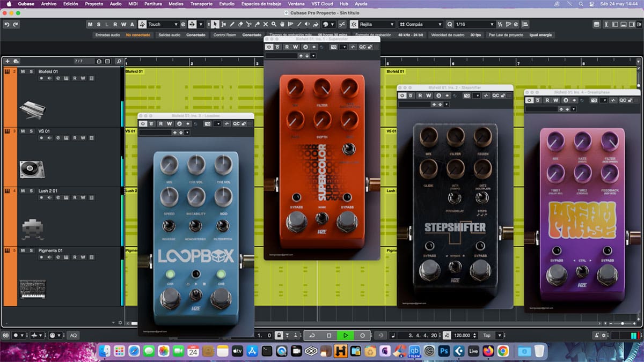
Task: Click the Record transport button
Action: (x=362, y=335)
